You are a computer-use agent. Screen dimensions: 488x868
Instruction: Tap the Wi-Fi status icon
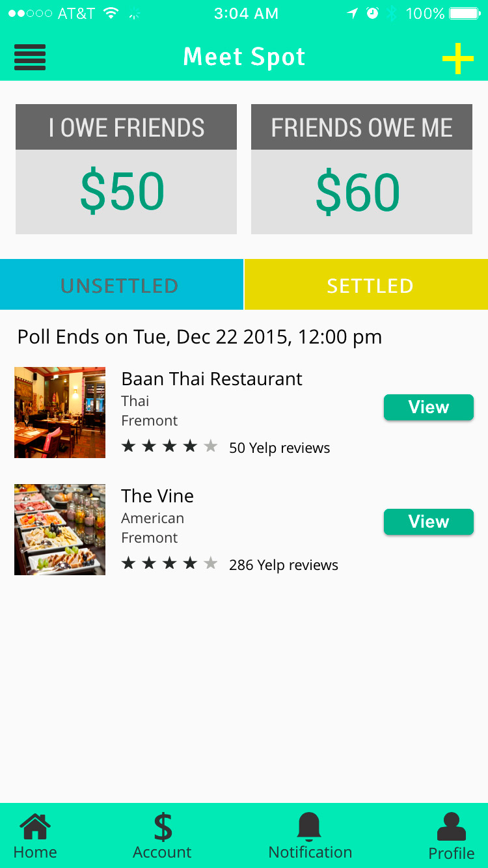point(111,14)
